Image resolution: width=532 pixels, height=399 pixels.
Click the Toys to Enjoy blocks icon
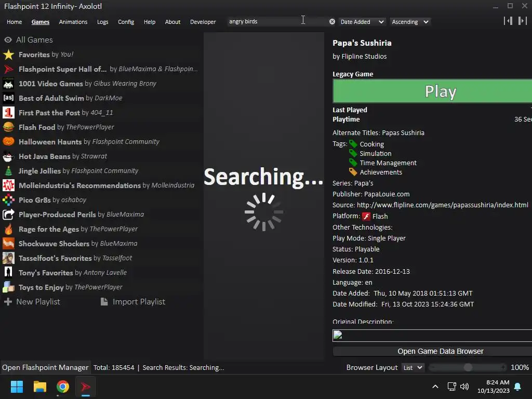pyautogui.click(x=8, y=287)
